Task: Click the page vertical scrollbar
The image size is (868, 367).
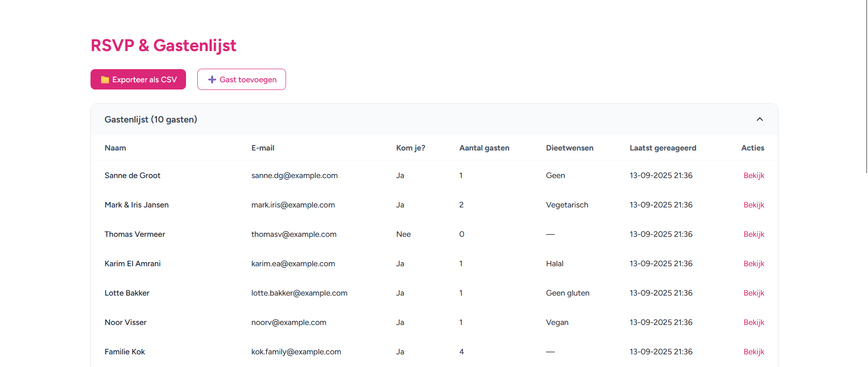Action: (x=866, y=90)
